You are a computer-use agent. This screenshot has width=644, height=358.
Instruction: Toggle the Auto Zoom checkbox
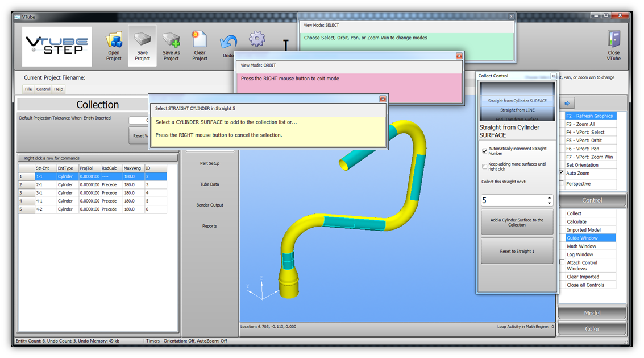[x=562, y=173]
